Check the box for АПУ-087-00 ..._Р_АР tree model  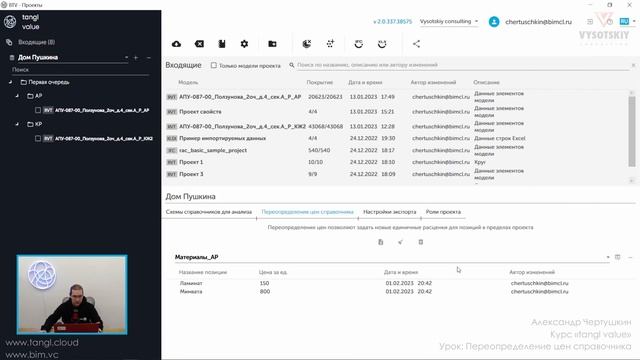coord(38,110)
